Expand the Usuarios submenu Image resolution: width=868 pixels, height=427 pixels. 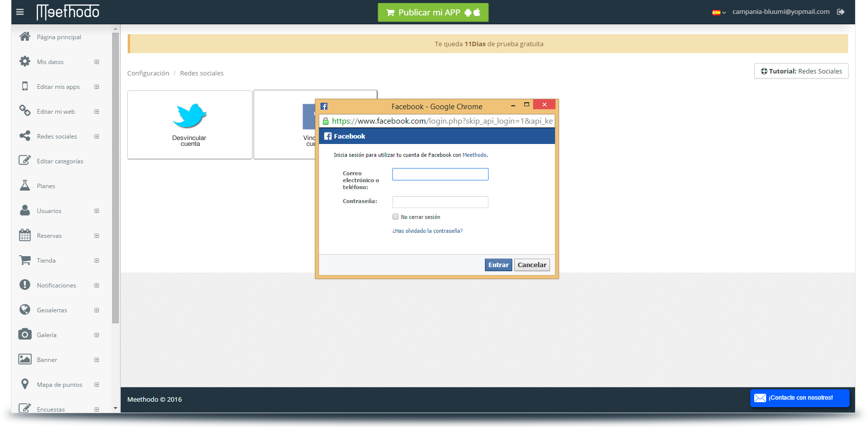coord(97,211)
